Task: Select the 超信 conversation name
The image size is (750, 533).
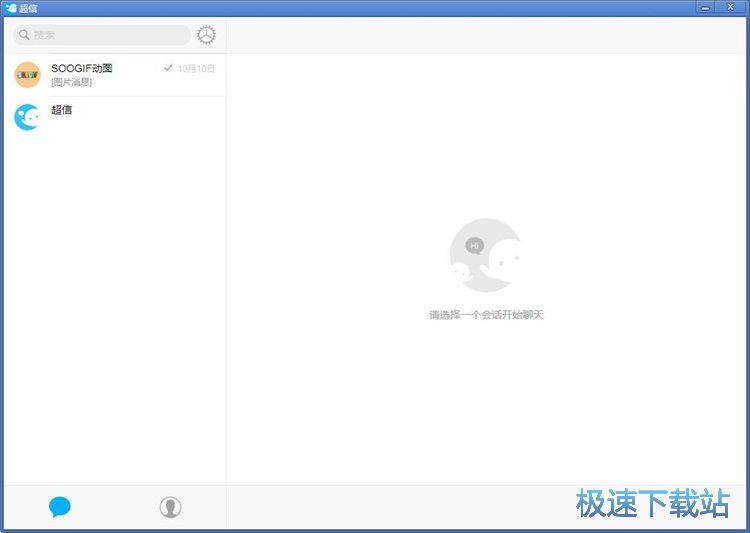Action: point(62,110)
